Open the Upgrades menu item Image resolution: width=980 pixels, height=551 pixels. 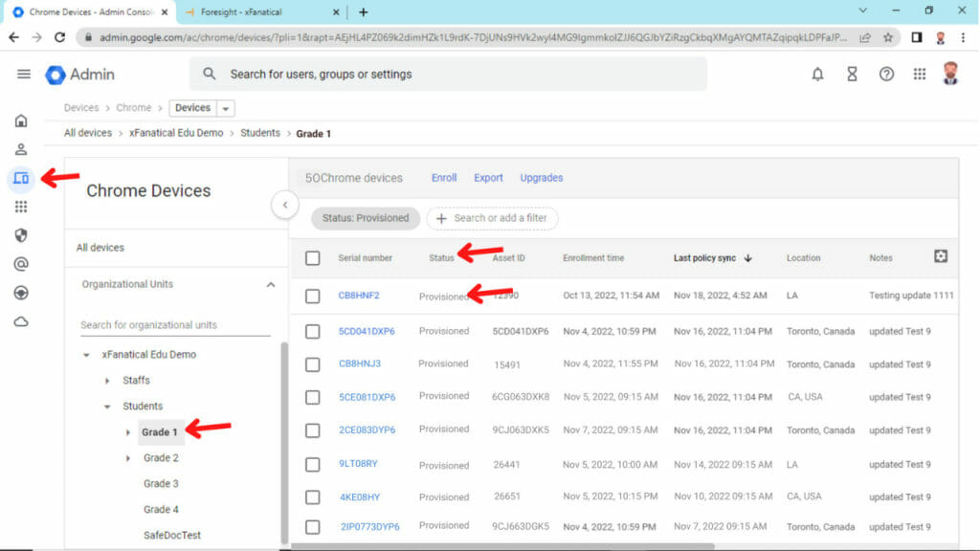coord(541,178)
